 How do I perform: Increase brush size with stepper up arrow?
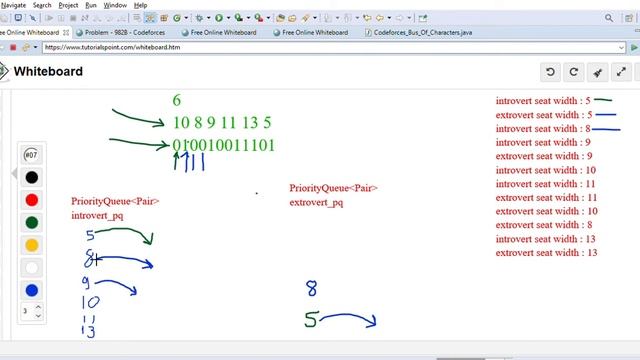point(38,307)
